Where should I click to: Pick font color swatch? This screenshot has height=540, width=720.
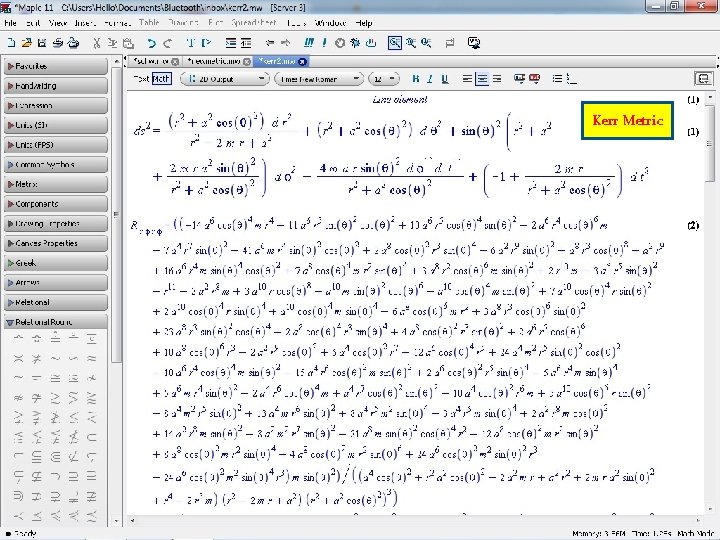click(x=519, y=79)
